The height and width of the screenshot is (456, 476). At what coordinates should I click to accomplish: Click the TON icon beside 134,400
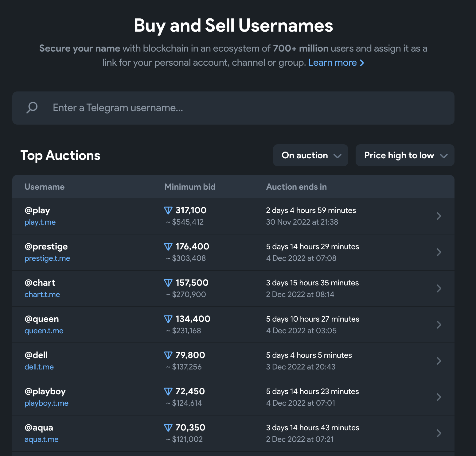coord(168,319)
